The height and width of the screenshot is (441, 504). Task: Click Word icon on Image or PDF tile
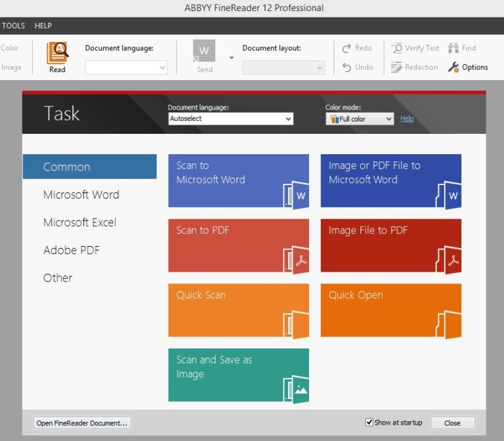(449, 196)
